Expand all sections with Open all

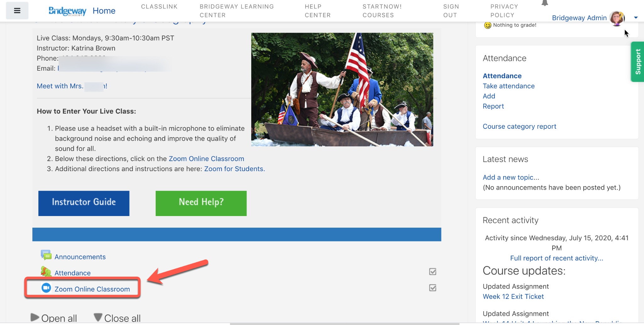(54, 318)
